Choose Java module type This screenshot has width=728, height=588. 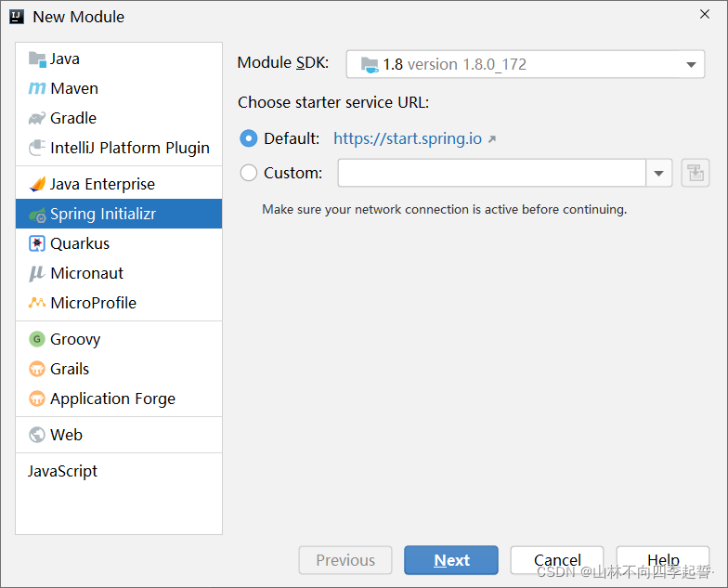(119, 59)
